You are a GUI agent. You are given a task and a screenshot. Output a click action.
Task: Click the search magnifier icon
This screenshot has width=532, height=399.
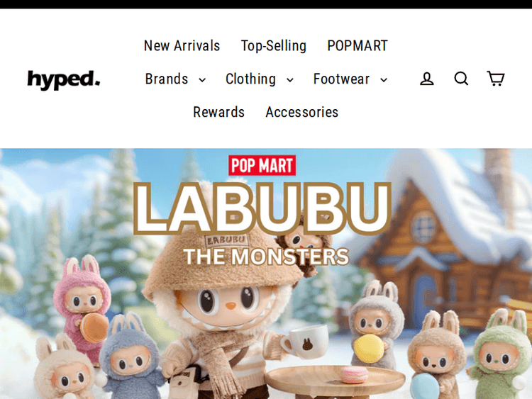(x=461, y=79)
